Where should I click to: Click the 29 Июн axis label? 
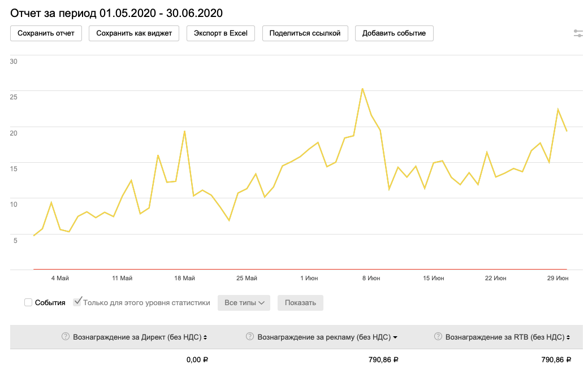tap(558, 278)
